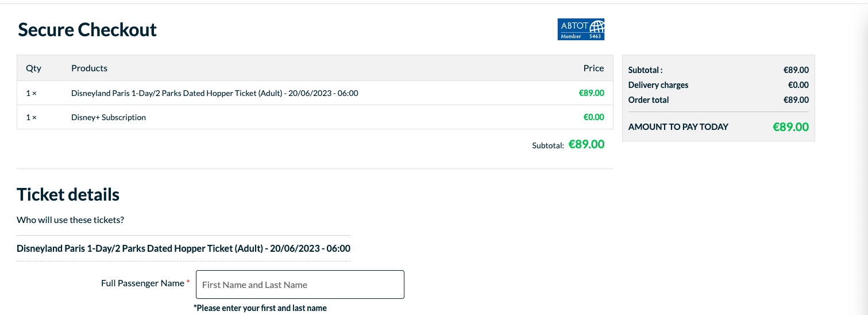Click the €89.00 ticket price
Viewport: 868px width, 315px height.
(x=592, y=93)
